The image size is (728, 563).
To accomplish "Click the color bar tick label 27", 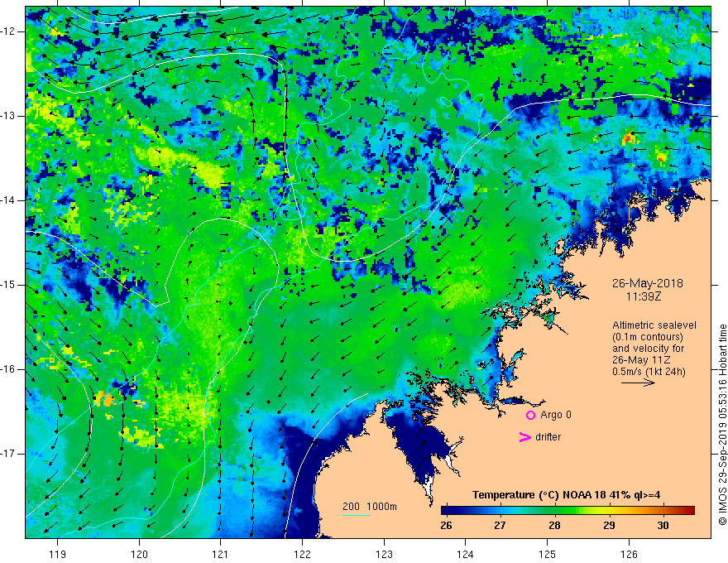I will click(500, 526).
